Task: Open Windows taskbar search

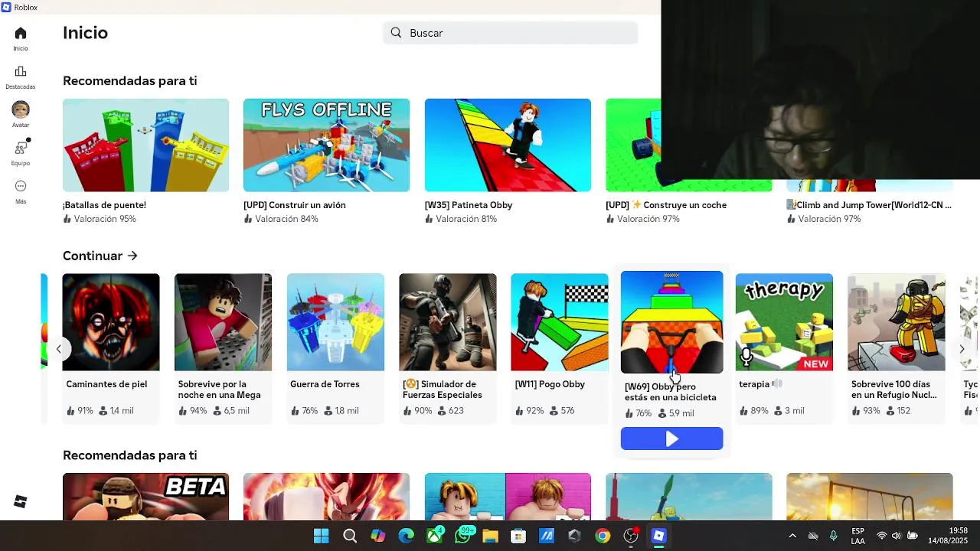Action: point(349,536)
